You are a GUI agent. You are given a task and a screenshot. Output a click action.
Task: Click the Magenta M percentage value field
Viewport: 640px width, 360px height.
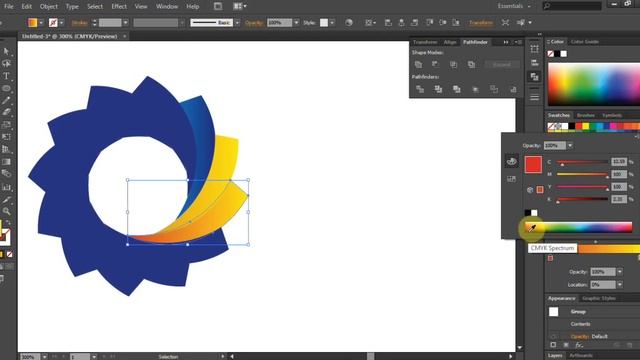(619, 174)
